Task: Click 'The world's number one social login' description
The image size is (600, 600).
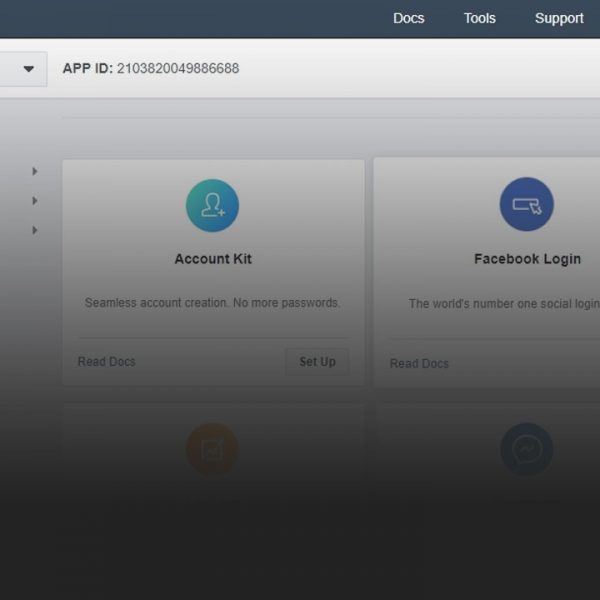Action: pos(504,304)
